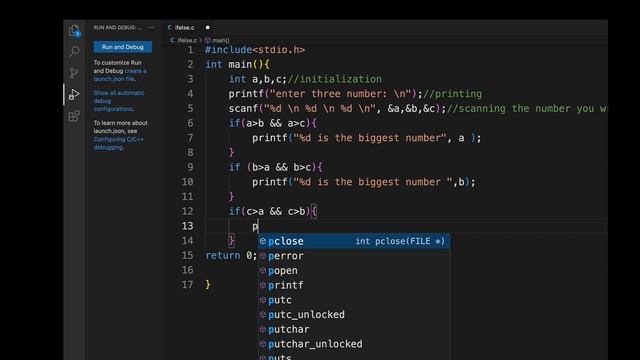Click the return 0; statement

(x=231, y=256)
